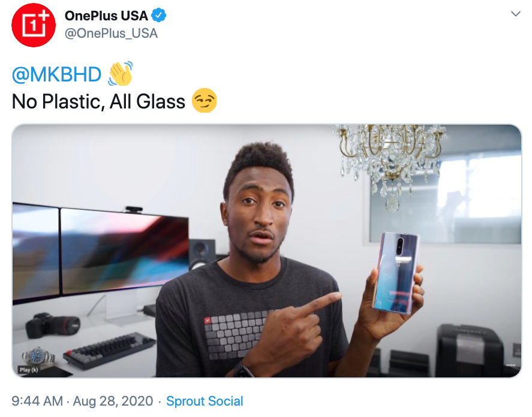Click the phone held up in the image
Screen dimensions: 532x417
396,273
